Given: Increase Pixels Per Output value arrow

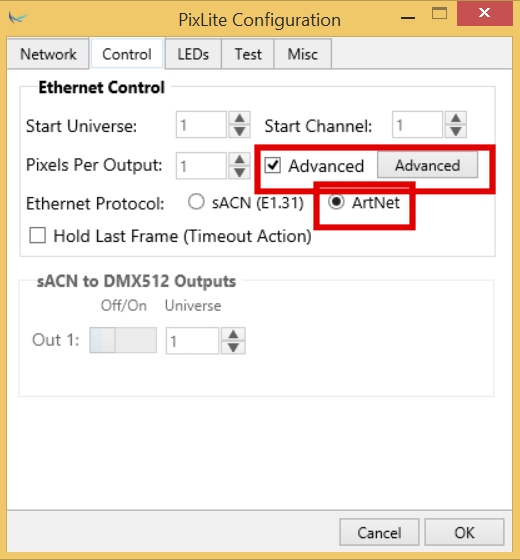Looking at the screenshot, I should tap(240, 159).
